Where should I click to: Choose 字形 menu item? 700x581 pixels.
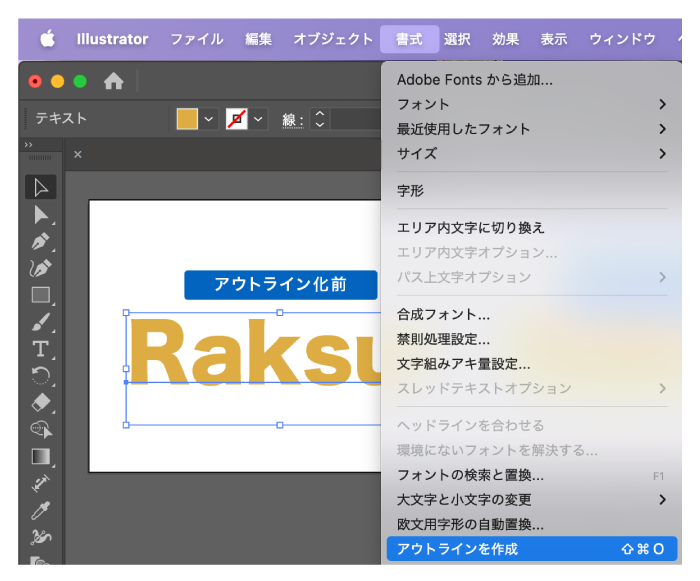(x=531, y=191)
